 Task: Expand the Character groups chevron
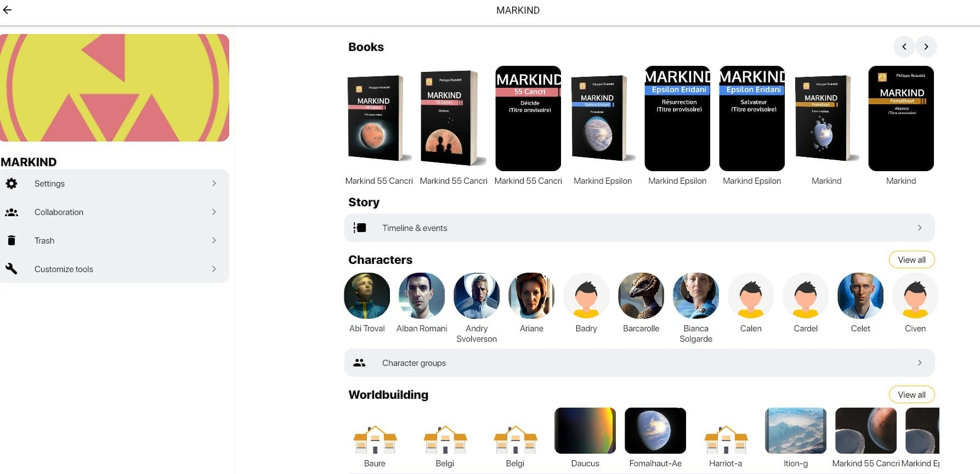pyautogui.click(x=920, y=363)
